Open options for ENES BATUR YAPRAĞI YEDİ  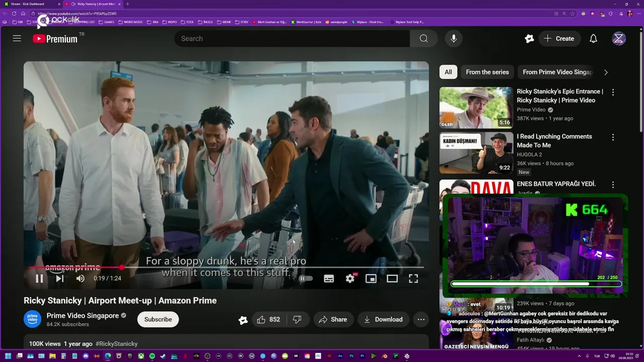(x=613, y=185)
